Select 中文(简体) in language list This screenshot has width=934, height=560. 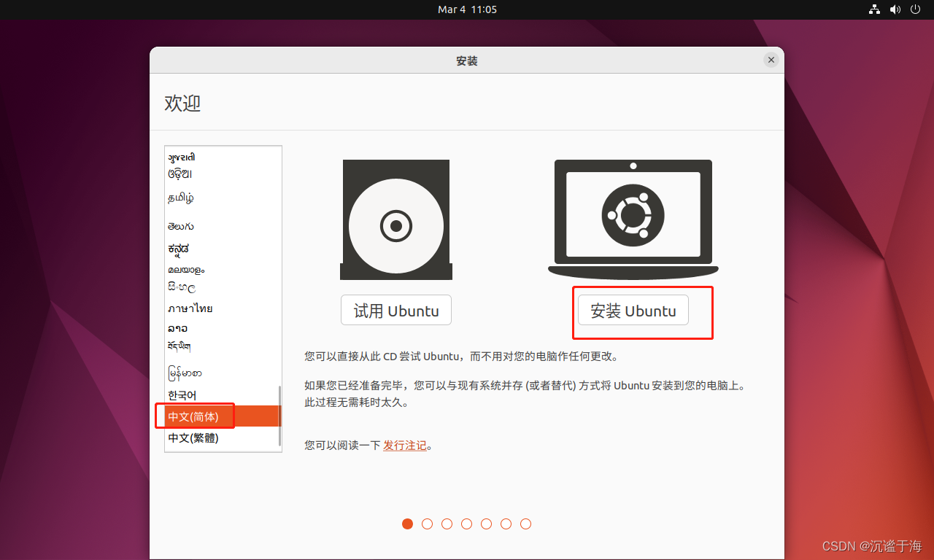[223, 416]
